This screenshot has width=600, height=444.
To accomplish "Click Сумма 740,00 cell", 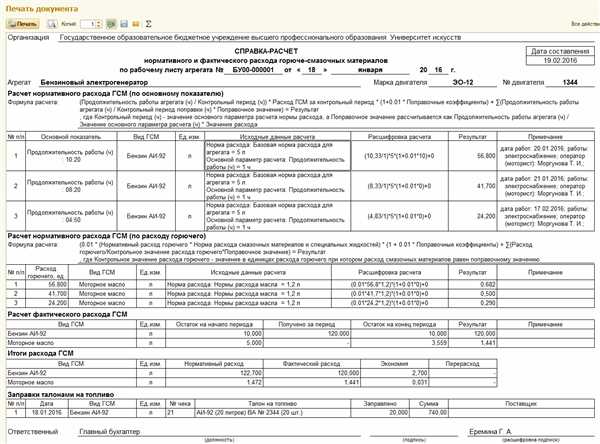I will pyautogui.click(x=429, y=413).
